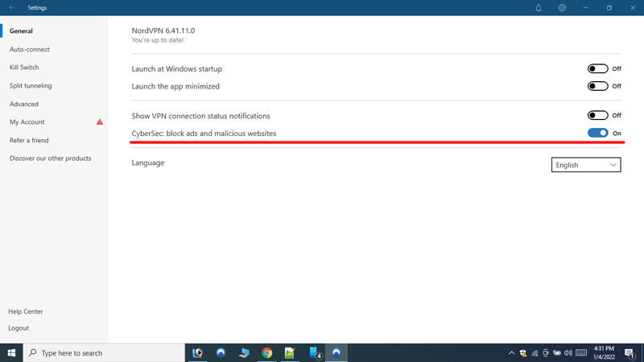The image size is (644, 362).
Task: Click Logout in the sidebar
Action: point(19,328)
